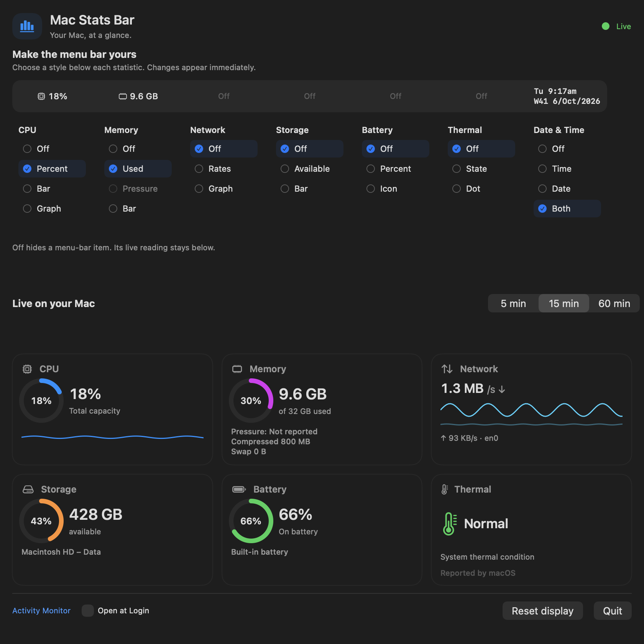Screen dimensions: 644x644
Task: Select Memory Bar style
Action: coord(138,209)
